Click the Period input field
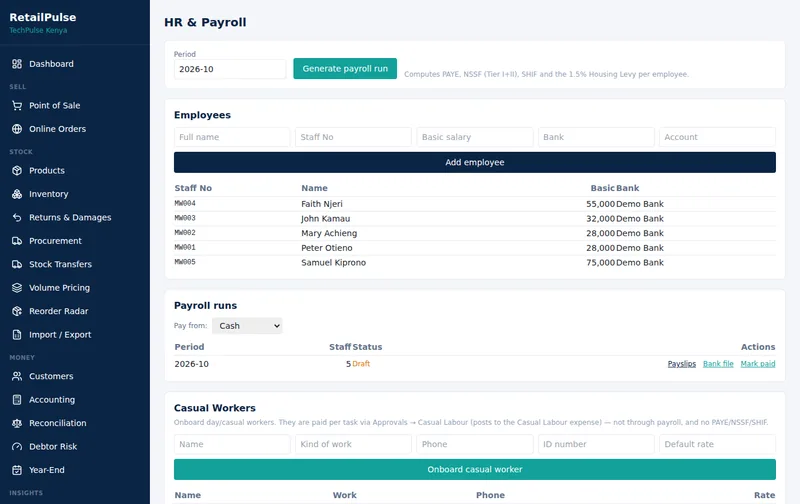Screen dimensions: 800x504 (x=230, y=69)
